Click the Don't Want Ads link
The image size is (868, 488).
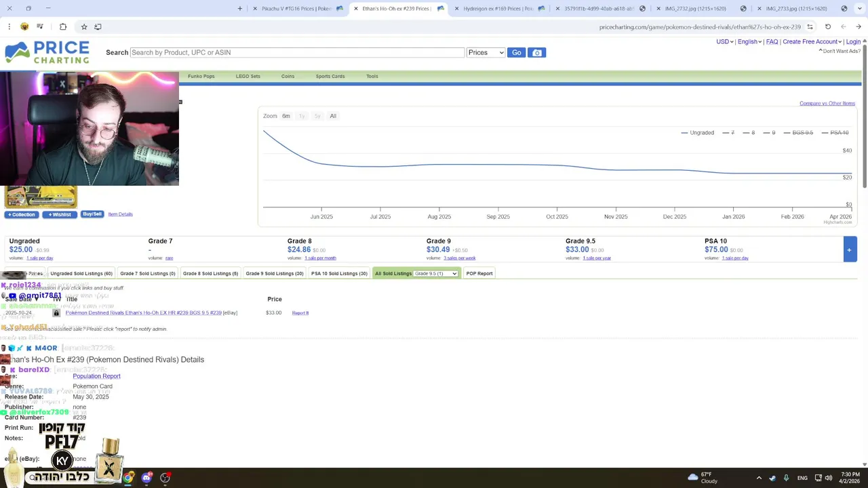coord(841,52)
